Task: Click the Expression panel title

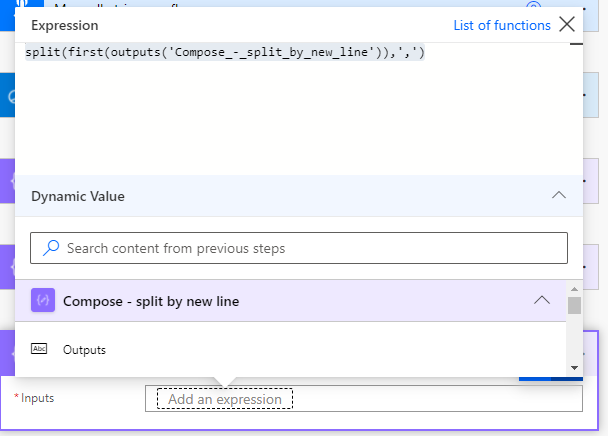Action: coord(65,25)
